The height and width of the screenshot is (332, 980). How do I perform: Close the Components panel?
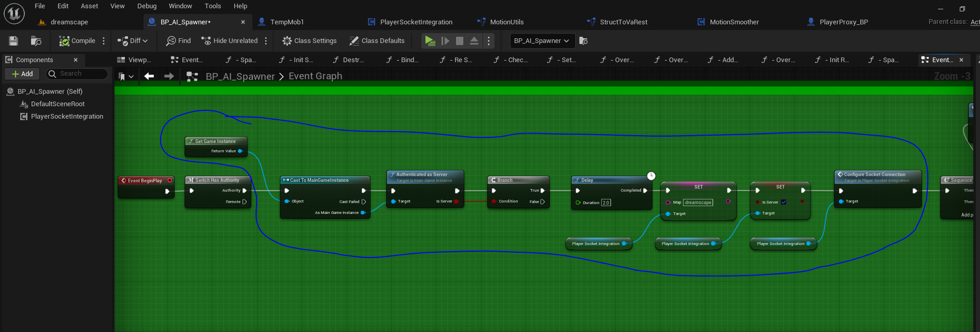tap(76, 60)
